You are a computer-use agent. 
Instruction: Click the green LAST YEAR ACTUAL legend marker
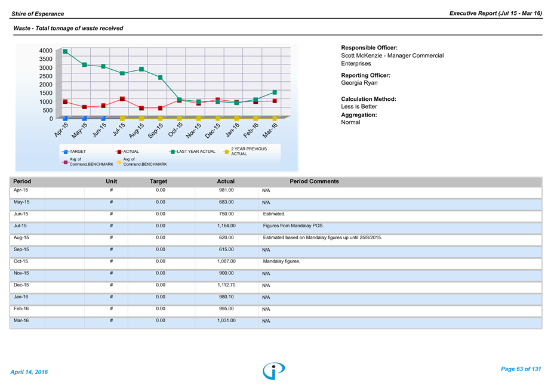tap(173, 152)
